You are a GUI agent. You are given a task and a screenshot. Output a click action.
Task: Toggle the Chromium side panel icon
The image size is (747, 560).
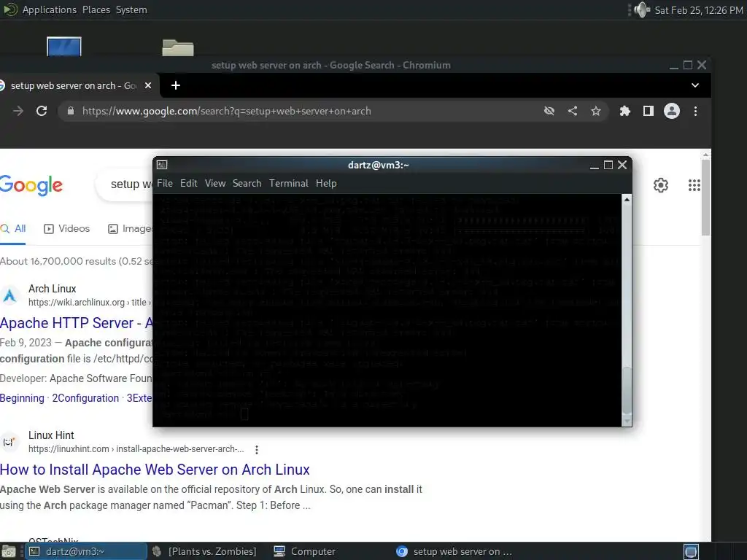click(649, 111)
